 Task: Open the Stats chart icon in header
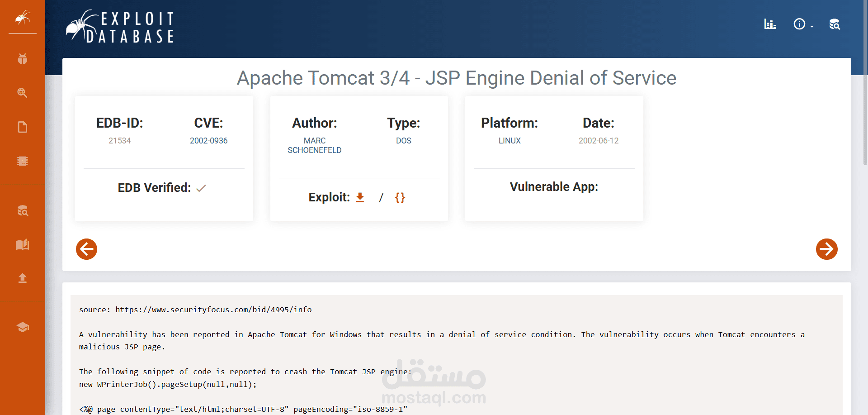pos(770,24)
